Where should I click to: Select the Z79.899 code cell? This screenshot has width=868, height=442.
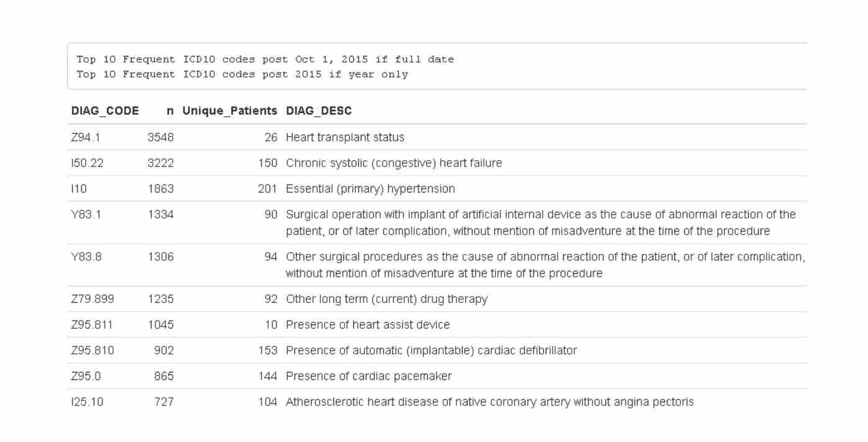(93, 299)
